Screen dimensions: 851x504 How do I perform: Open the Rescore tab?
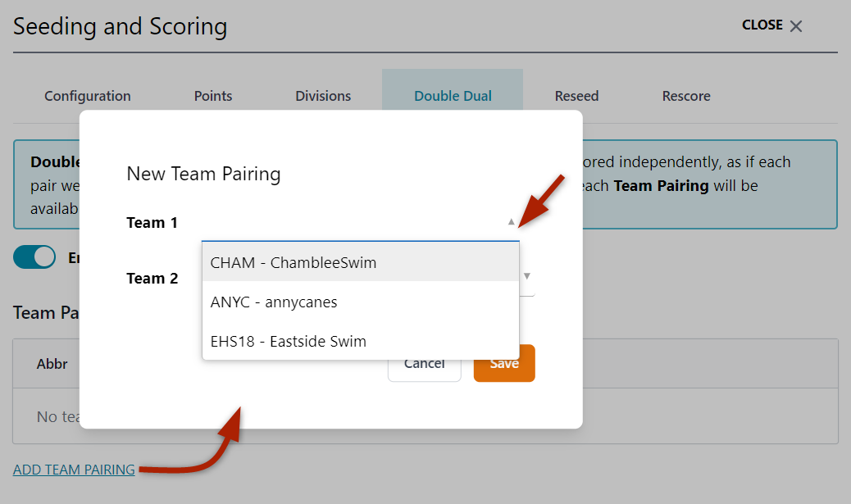(x=685, y=96)
